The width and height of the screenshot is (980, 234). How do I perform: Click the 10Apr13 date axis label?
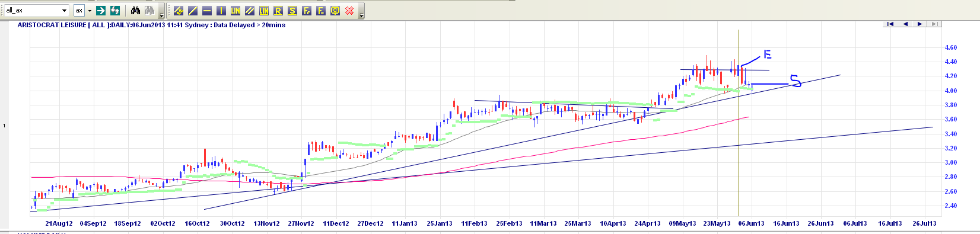pos(613,223)
